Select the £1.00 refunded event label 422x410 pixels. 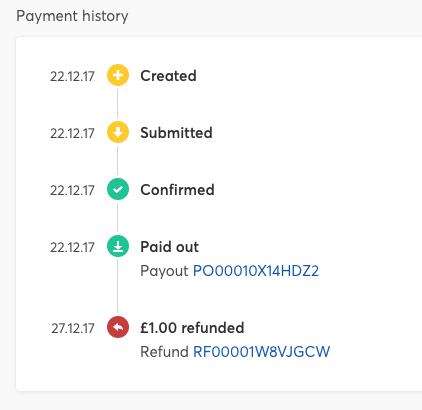192,328
